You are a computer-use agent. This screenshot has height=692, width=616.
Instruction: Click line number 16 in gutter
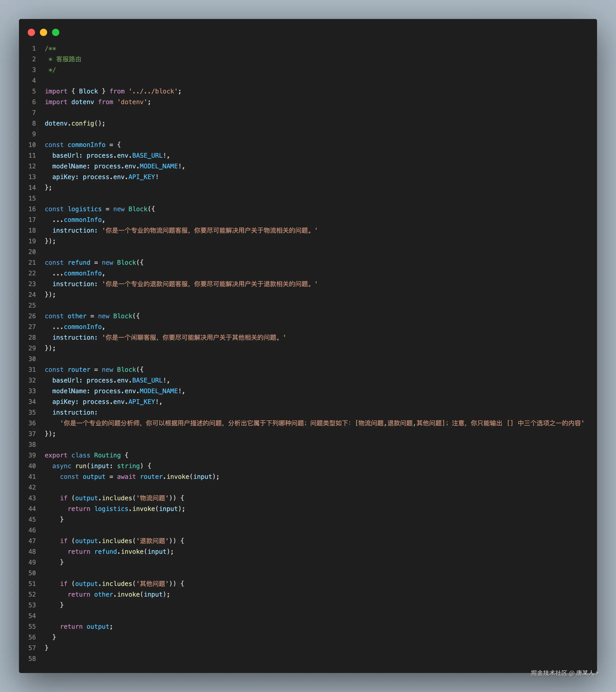[32, 209]
